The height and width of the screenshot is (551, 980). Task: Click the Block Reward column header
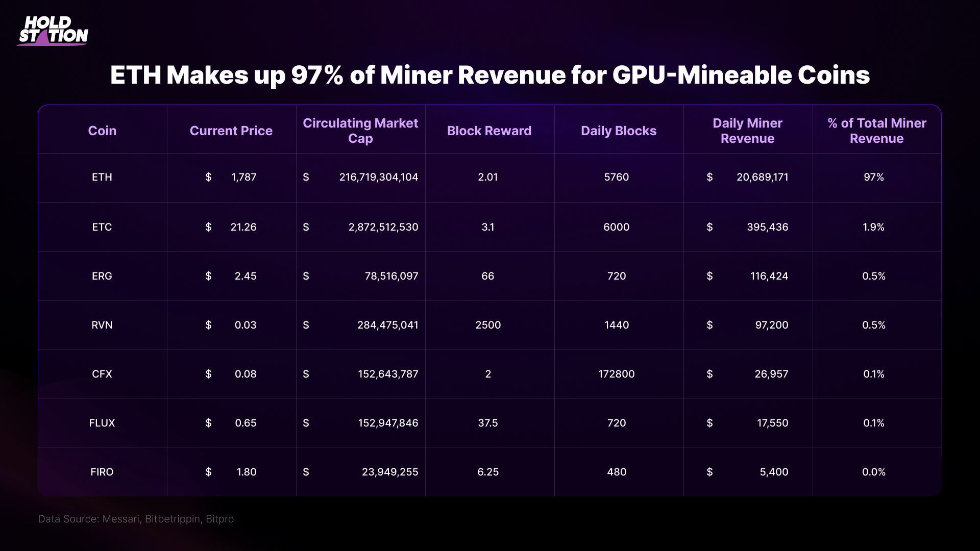489,131
